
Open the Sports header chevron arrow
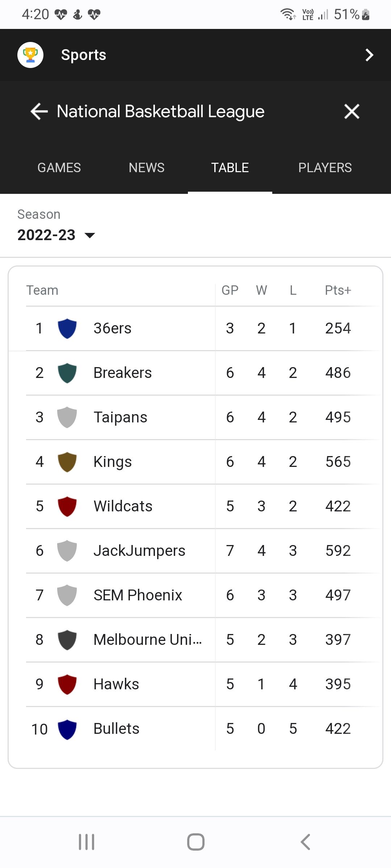(x=369, y=55)
